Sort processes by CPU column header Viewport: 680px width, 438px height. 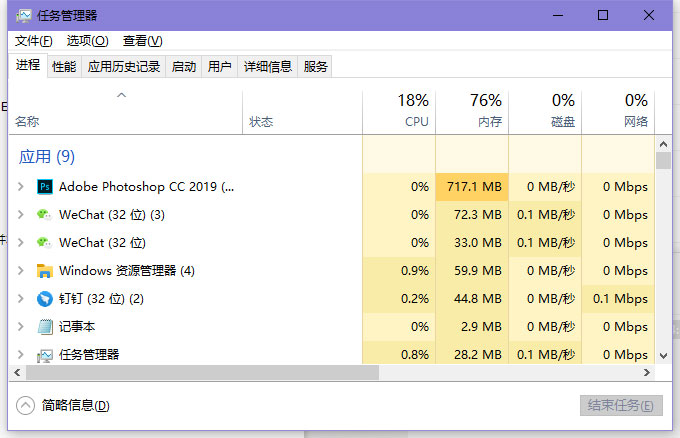[x=399, y=111]
